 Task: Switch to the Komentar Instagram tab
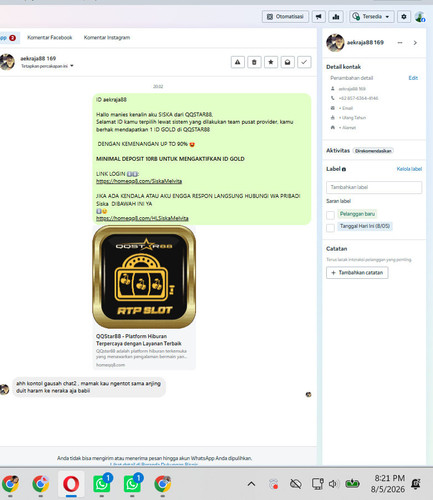pyautogui.click(x=107, y=37)
